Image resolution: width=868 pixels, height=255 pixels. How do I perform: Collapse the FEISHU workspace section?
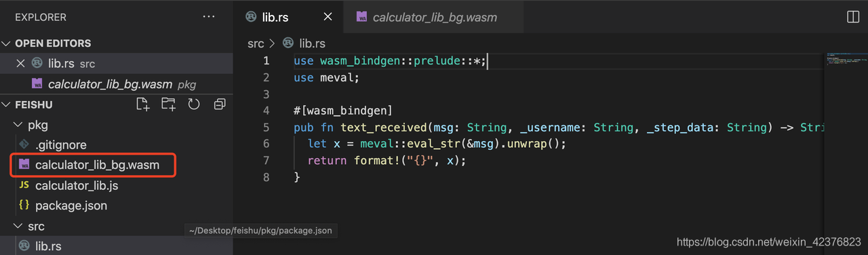7,104
